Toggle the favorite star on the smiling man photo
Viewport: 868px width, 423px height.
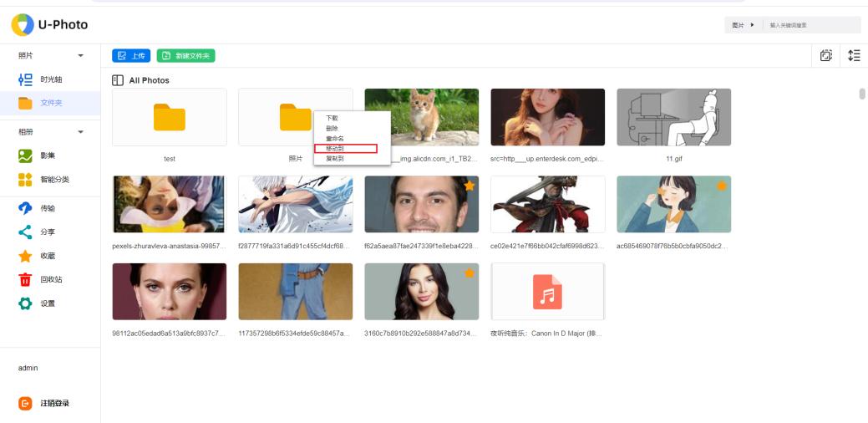coord(469,186)
